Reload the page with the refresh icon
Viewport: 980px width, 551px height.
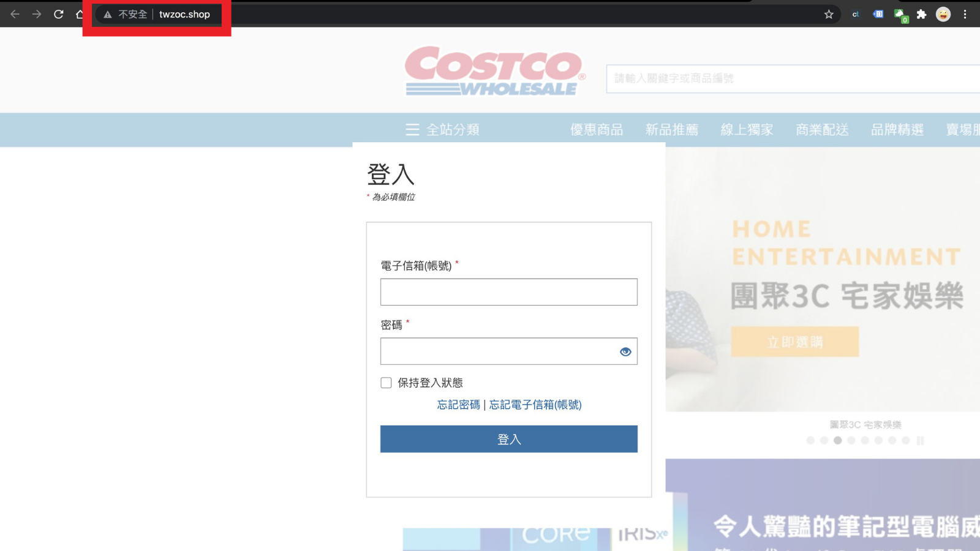point(59,14)
